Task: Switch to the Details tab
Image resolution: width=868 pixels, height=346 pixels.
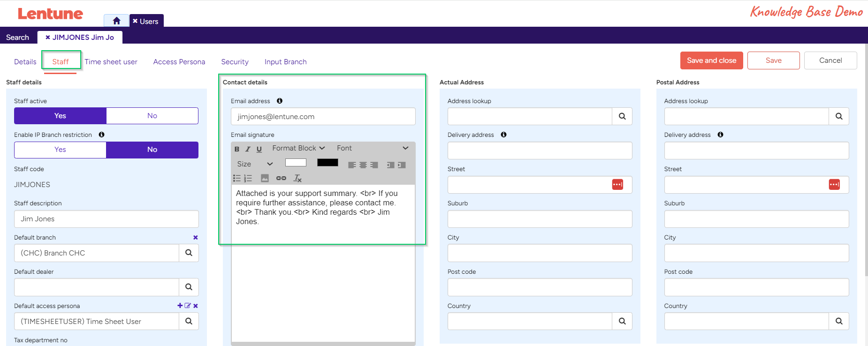Action: point(25,62)
